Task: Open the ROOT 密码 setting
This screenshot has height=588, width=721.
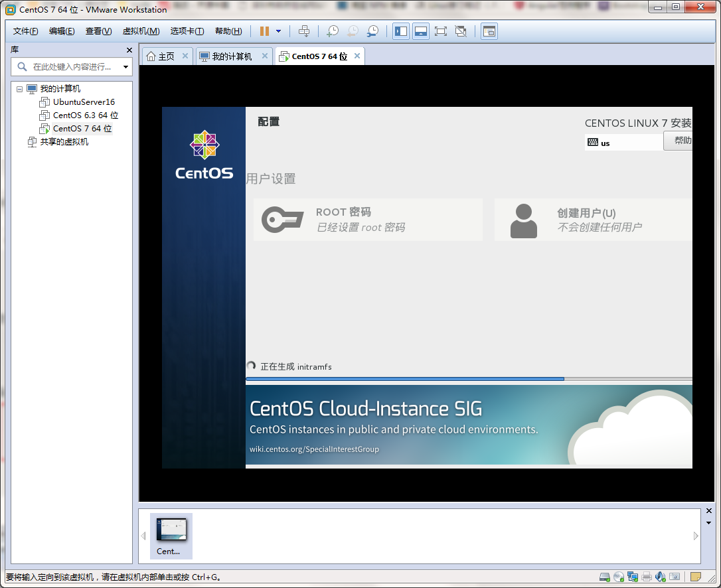Action: 368,220
